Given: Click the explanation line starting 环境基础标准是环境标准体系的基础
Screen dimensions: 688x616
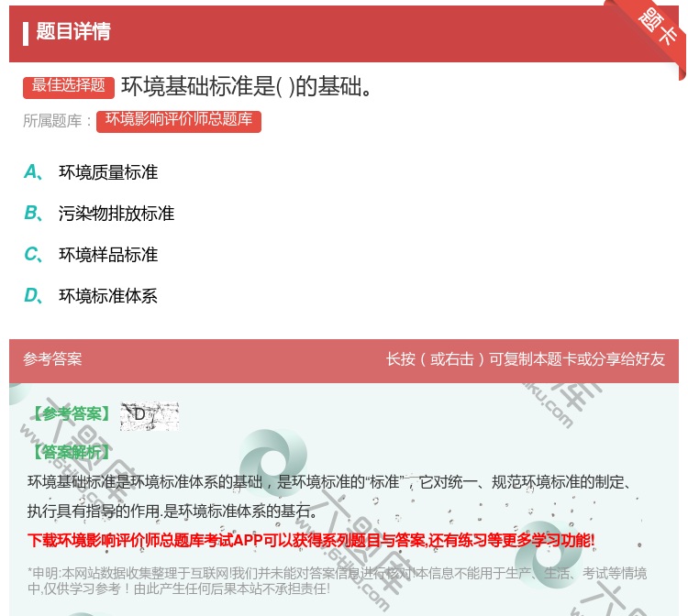Looking at the screenshot, I should pyautogui.click(x=328, y=482).
